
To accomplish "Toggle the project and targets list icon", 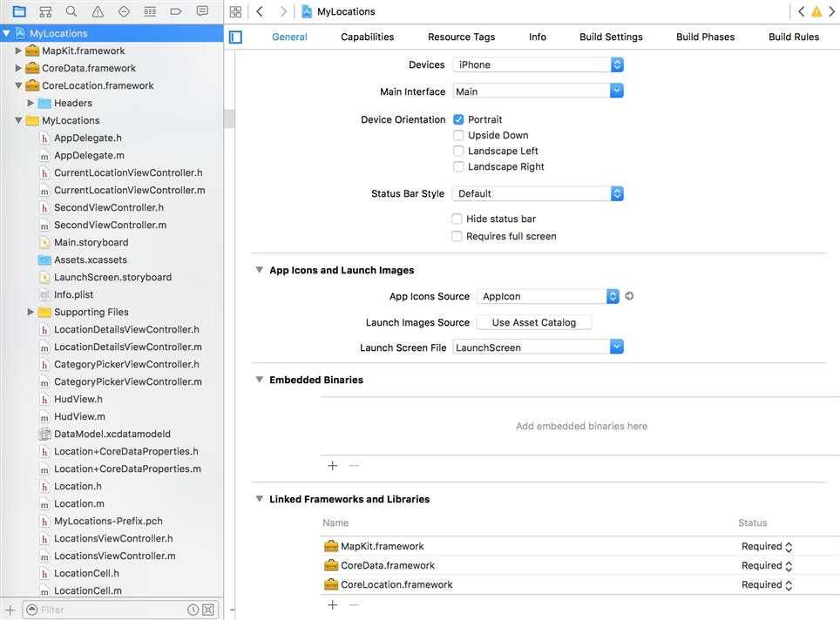I will pos(235,37).
